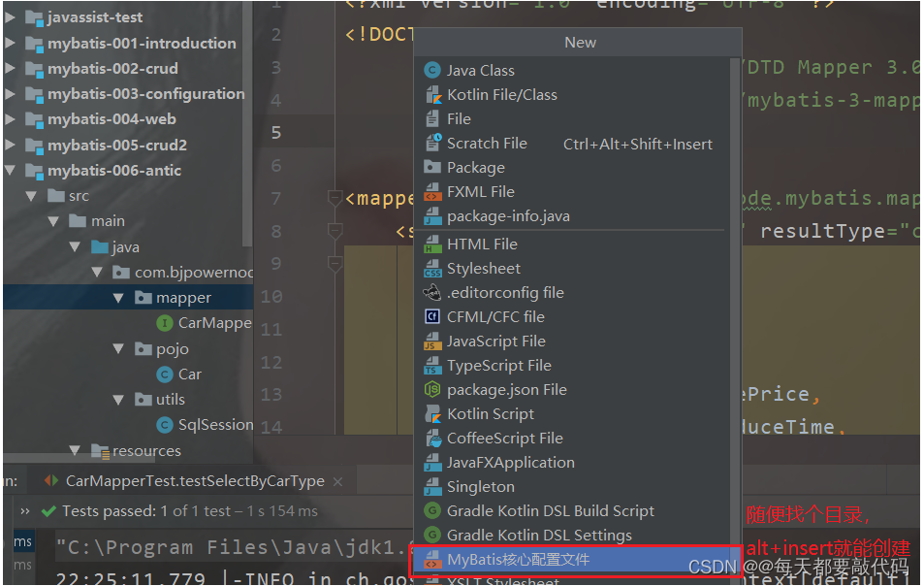924x586 pixels.
Task: Toggle fold marker on mapper tag line
Action: (x=335, y=198)
